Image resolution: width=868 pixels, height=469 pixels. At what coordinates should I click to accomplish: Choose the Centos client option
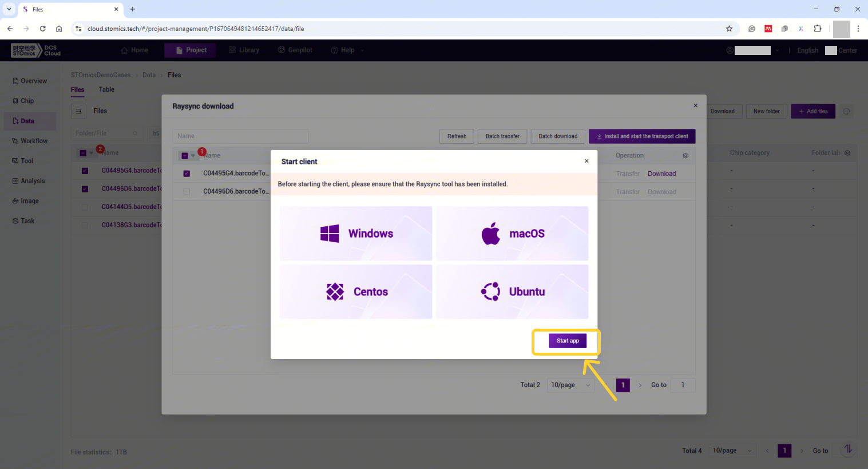tap(356, 291)
